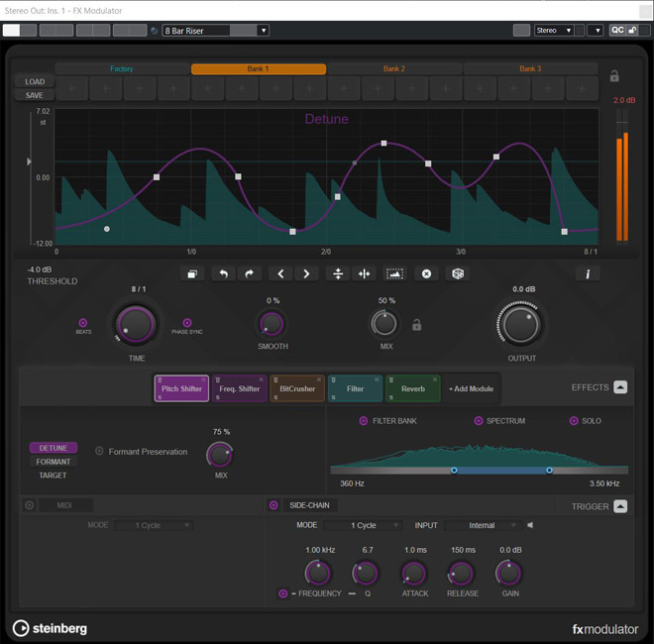The width and height of the screenshot is (654, 644).
Task: Click the randomize dice icon
Action: 458,274
